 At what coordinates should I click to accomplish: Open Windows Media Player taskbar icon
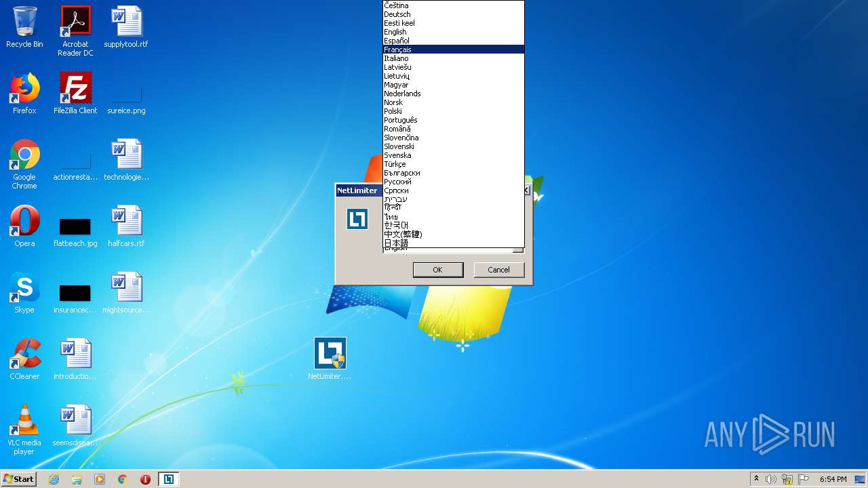(x=100, y=479)
